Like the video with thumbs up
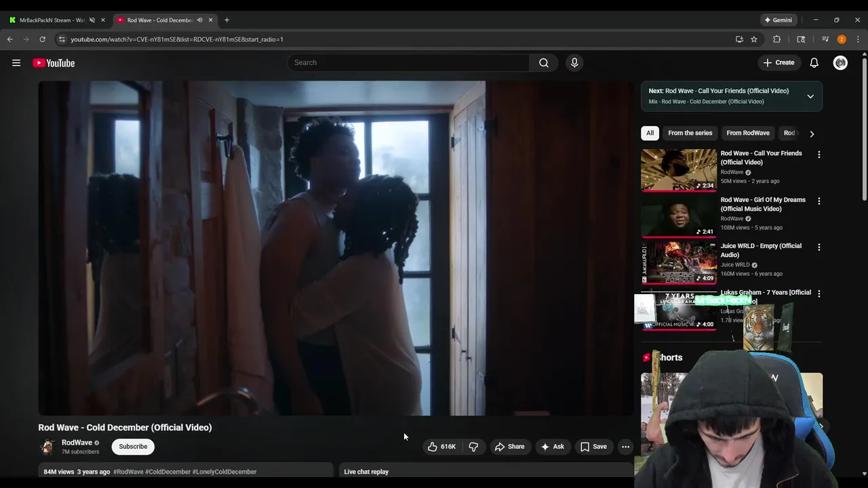 [x=441, y=447]
